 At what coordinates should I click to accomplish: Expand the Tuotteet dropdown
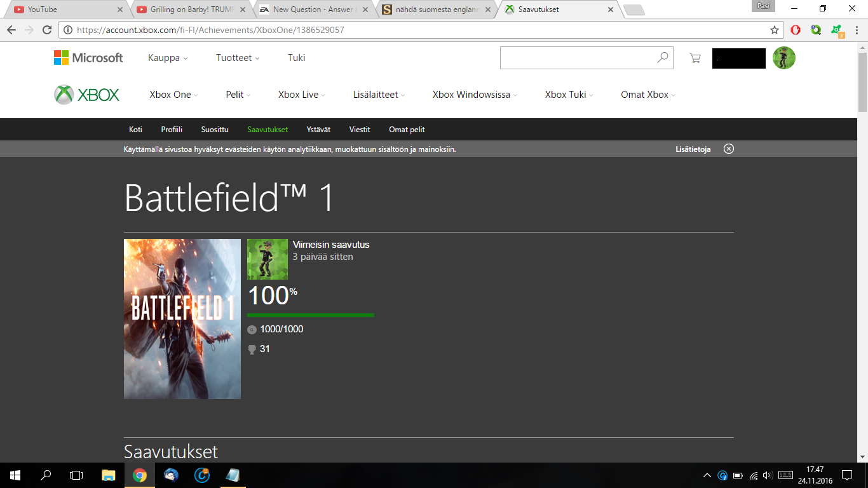(238, 58)
